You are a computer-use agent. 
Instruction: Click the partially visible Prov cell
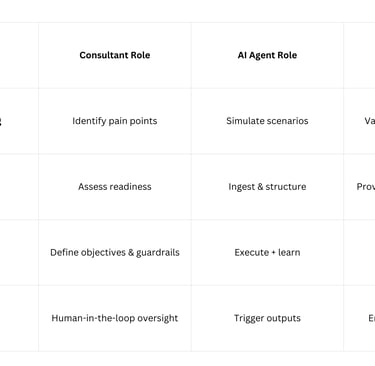pyautogui.click(x=359, y=187)
